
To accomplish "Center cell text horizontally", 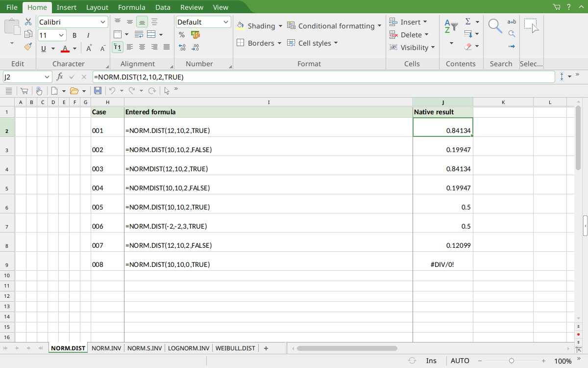I will (x=142, y=47).
